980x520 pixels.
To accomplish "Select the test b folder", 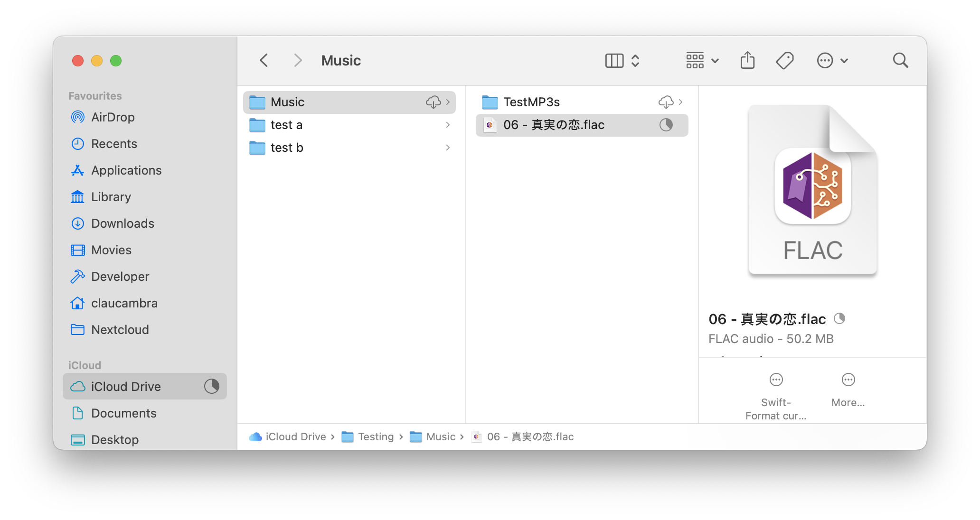I will click(x=349, y=148).
